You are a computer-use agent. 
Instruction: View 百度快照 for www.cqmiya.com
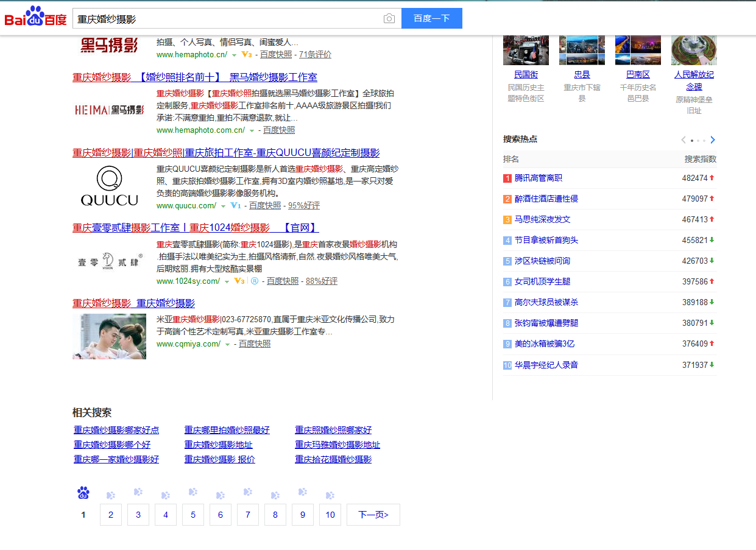point(255,344)
